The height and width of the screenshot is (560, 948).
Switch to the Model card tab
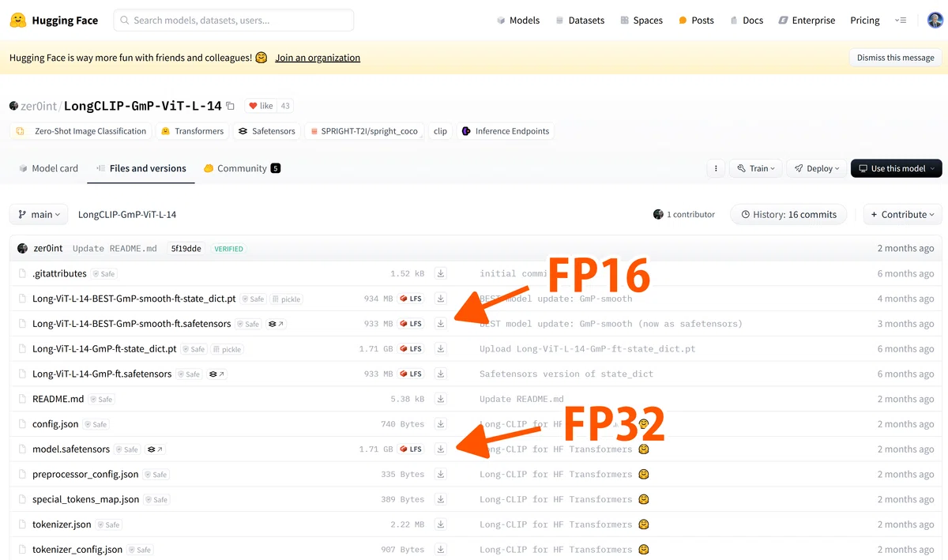[x=47, y=168]
